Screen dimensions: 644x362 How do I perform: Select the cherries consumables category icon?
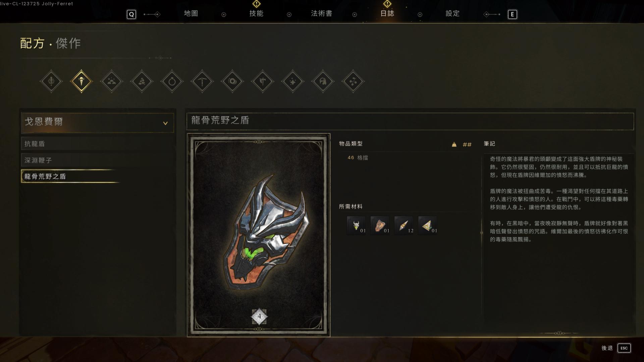coord(353,81)
